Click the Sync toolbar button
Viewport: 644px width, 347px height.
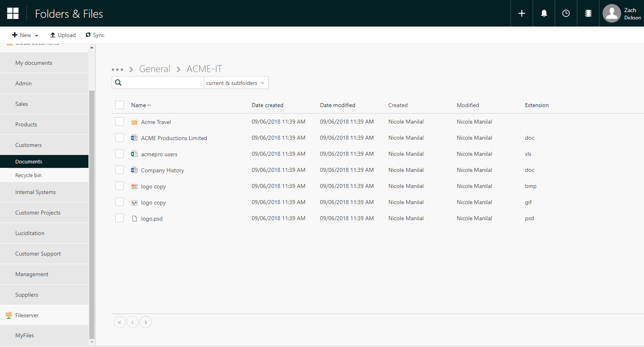point(95,35)
